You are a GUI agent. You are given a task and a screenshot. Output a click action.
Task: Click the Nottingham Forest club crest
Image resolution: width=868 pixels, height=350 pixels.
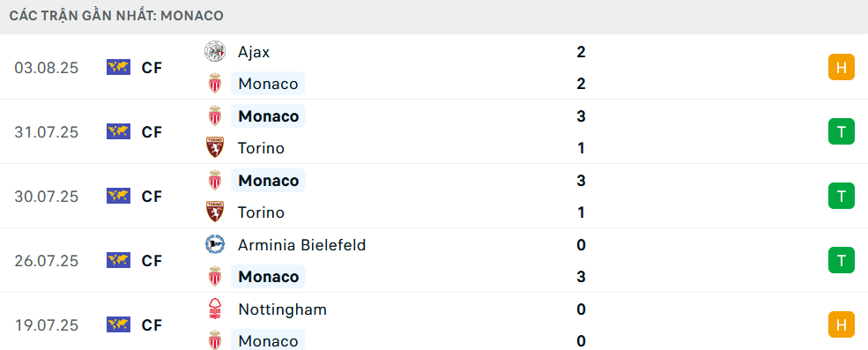pos(214,309)
